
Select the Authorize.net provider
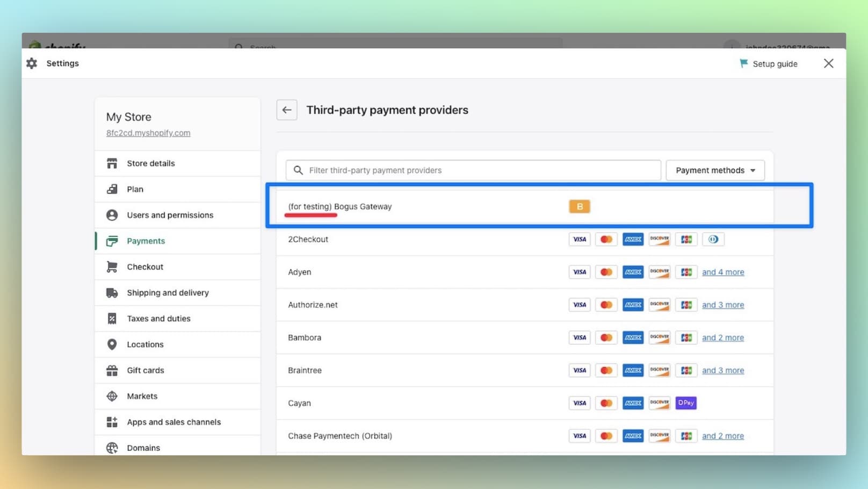click(525, 305)
